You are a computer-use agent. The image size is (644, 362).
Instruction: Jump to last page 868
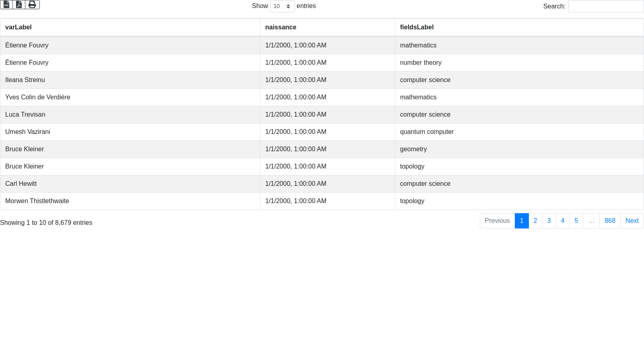tap(610, 221)
